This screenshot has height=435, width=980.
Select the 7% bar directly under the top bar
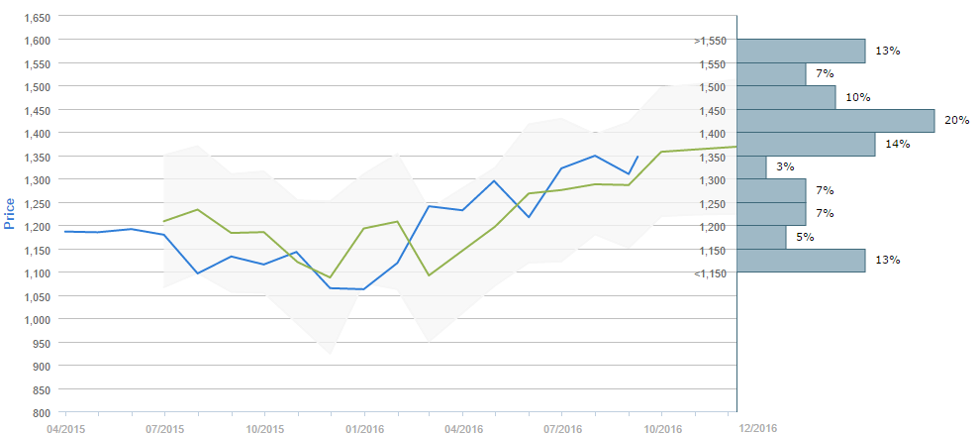tap(771, 74)
